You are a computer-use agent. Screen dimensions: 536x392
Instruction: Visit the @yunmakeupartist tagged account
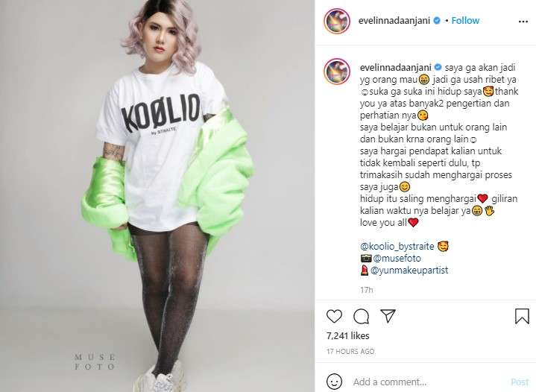[x=409, y=270]
